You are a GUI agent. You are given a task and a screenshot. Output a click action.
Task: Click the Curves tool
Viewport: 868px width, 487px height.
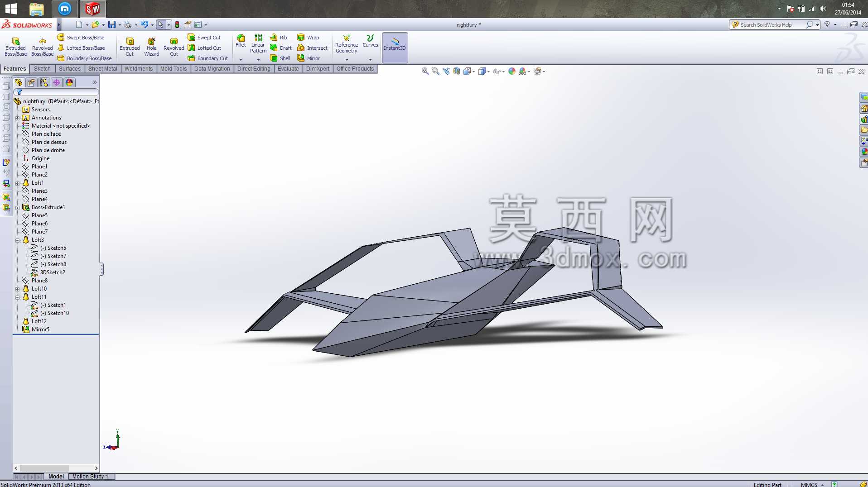tap(370, 41)
